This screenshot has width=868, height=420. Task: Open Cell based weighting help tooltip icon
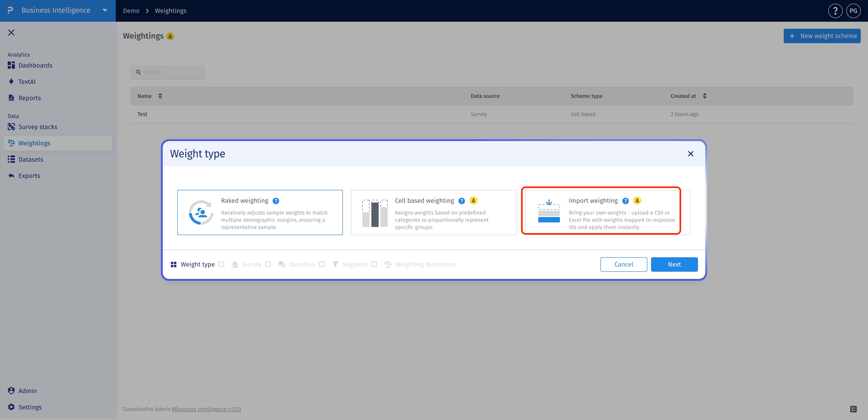pos(462,201)
